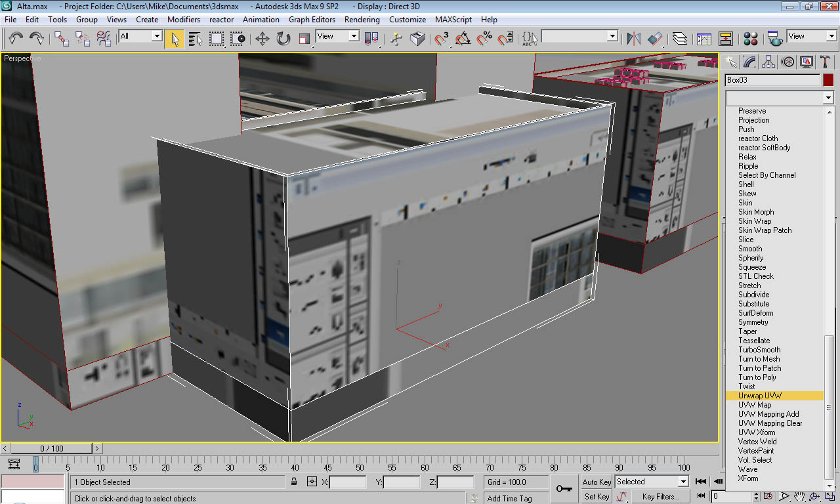Open the All selection filter dropdown
The height and width of the screenshot is (504, 840).
point(156,37)
